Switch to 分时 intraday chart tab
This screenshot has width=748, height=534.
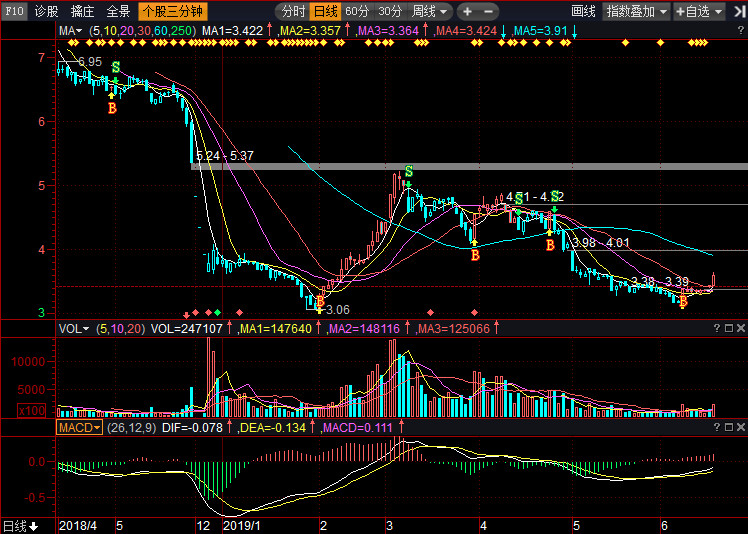coord(292,11)
